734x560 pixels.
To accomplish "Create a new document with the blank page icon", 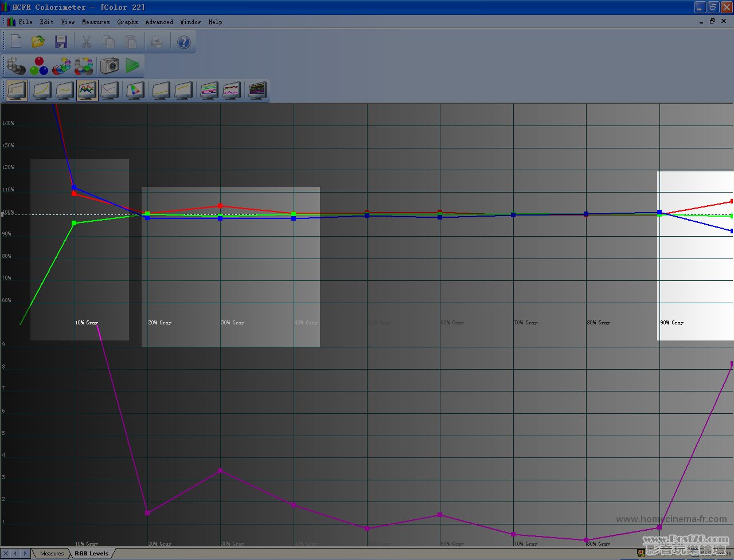I will [16, 42].
